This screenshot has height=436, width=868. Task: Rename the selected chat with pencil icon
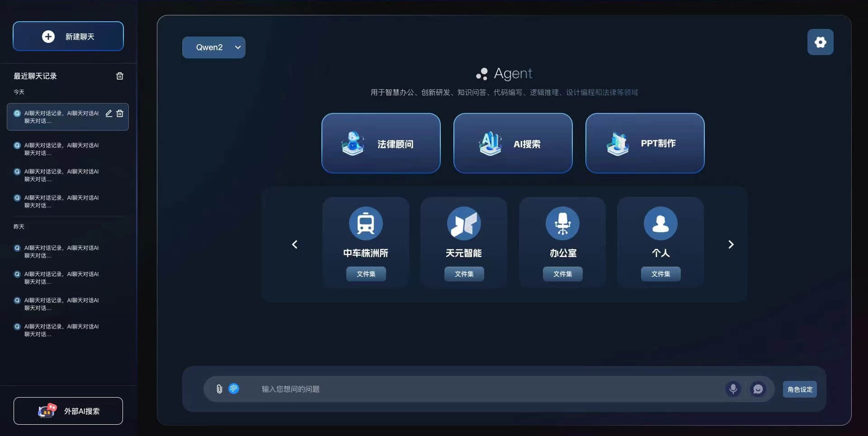(x=108, y=113)
